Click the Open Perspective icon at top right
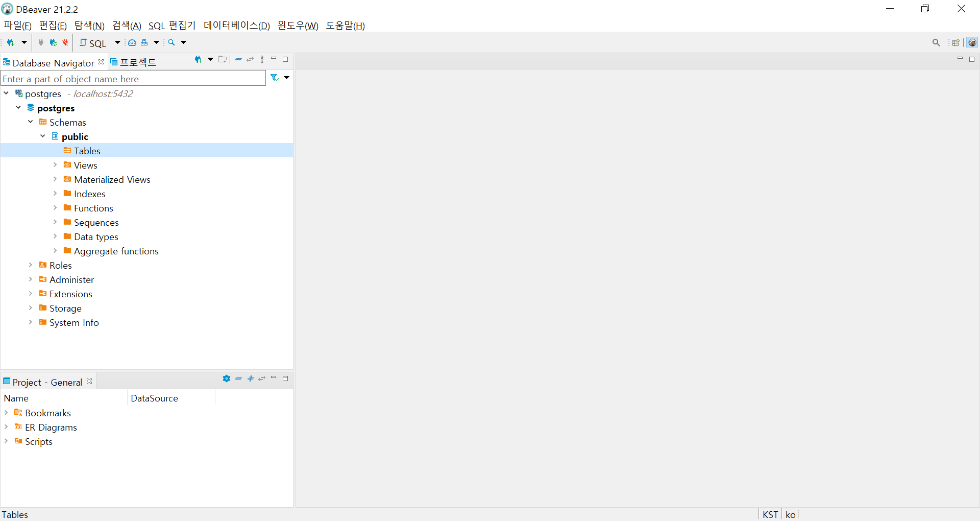 (956, 43)
